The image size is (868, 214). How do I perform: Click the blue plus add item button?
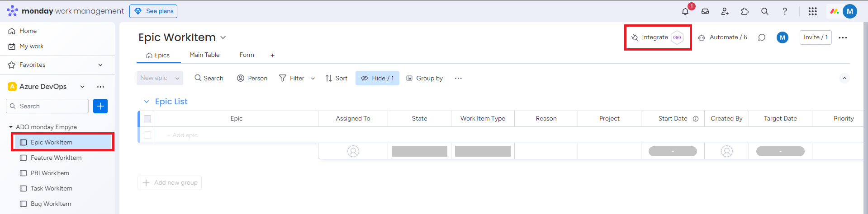pos(100,106)
